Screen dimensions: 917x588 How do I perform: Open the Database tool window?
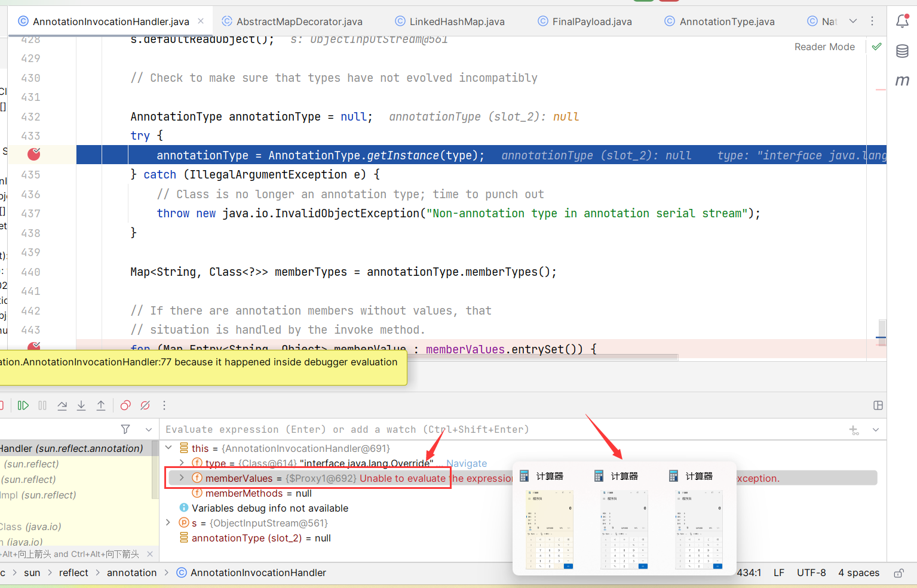(902, 51)
